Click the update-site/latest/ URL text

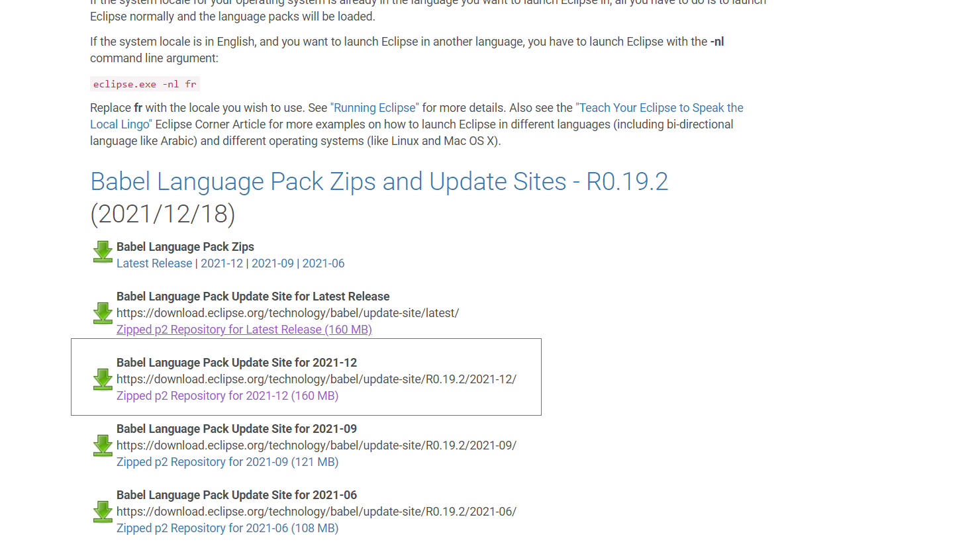pos(287,313)
